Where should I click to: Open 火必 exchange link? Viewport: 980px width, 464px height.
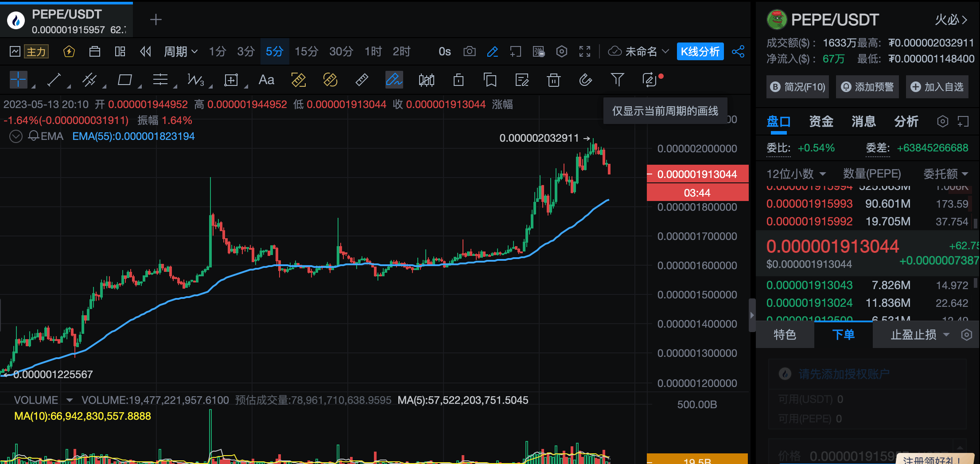click(951, 20)
